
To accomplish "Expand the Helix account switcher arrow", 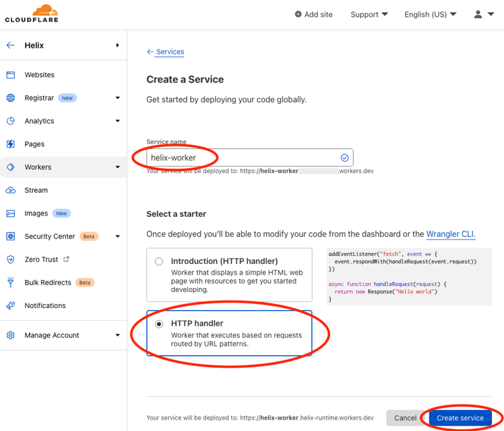I will tap(118, 45).
